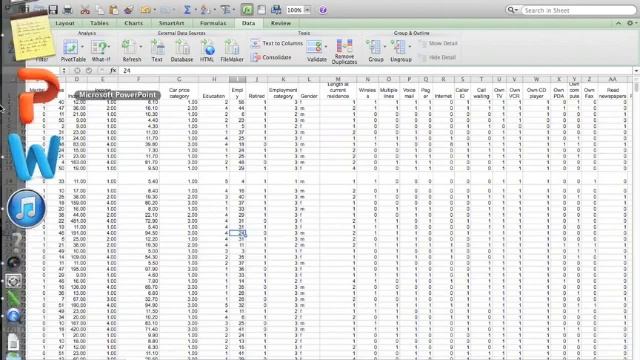Viewport: 640px width, 360px height.
Task: Import data from Text icon
Action: click(x=157, y=47)
